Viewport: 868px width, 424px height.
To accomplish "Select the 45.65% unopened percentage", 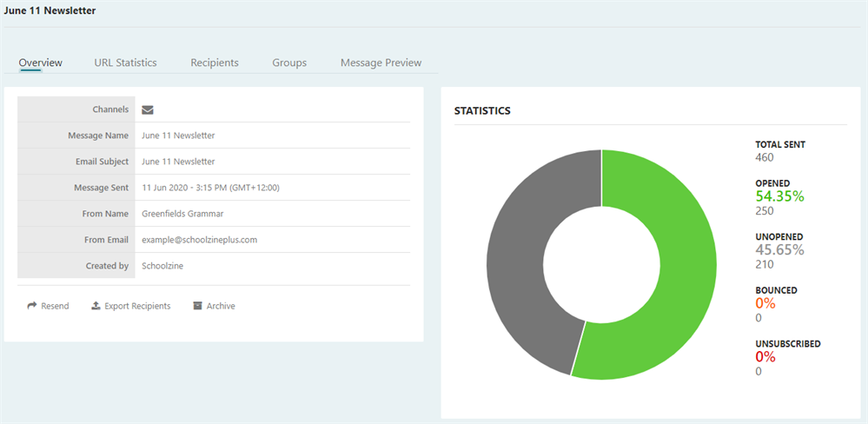I will (779, 250).
